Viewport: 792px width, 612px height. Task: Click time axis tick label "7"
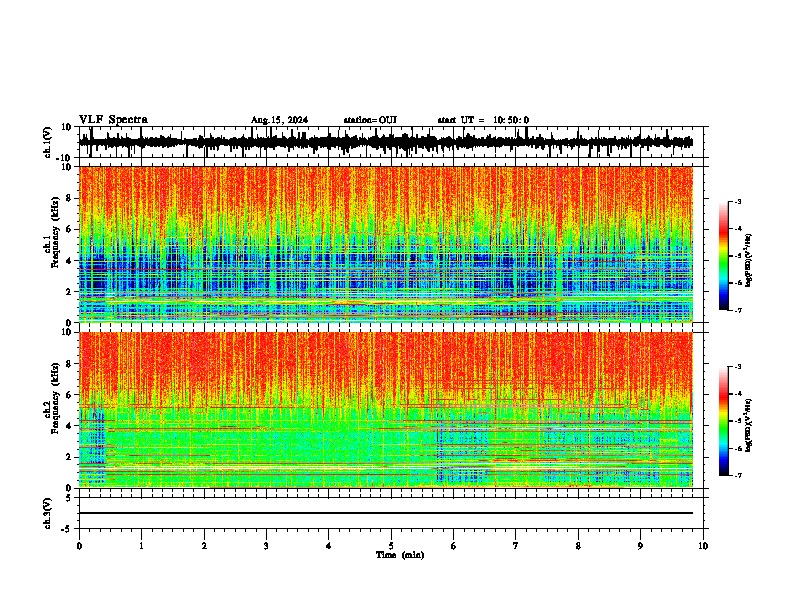(516, 546)
